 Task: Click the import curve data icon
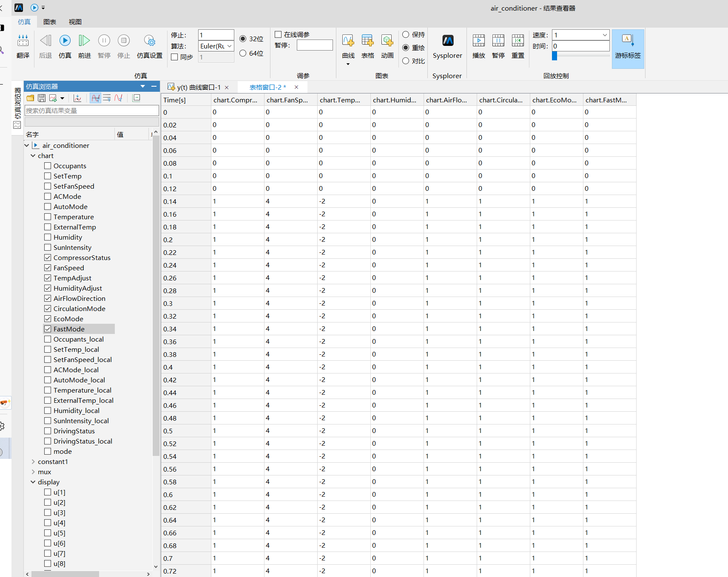(77, 98)
